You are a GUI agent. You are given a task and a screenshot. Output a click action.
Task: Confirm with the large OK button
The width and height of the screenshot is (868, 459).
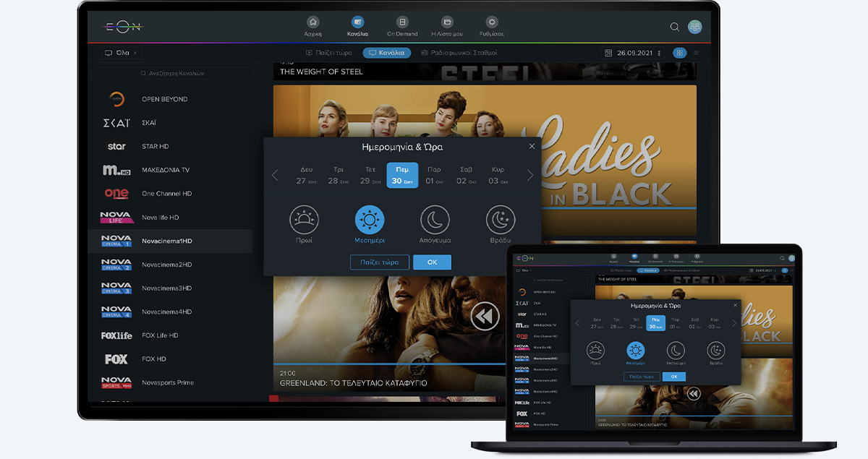432,262
